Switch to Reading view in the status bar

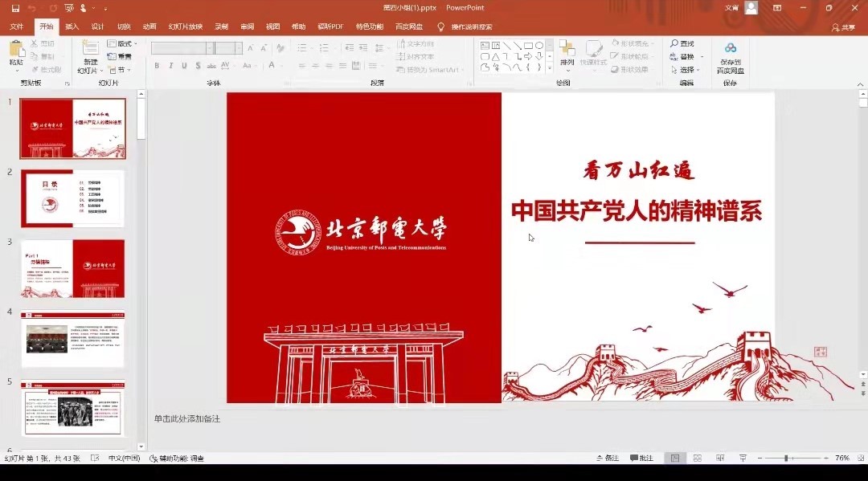(x=720, y=458)
